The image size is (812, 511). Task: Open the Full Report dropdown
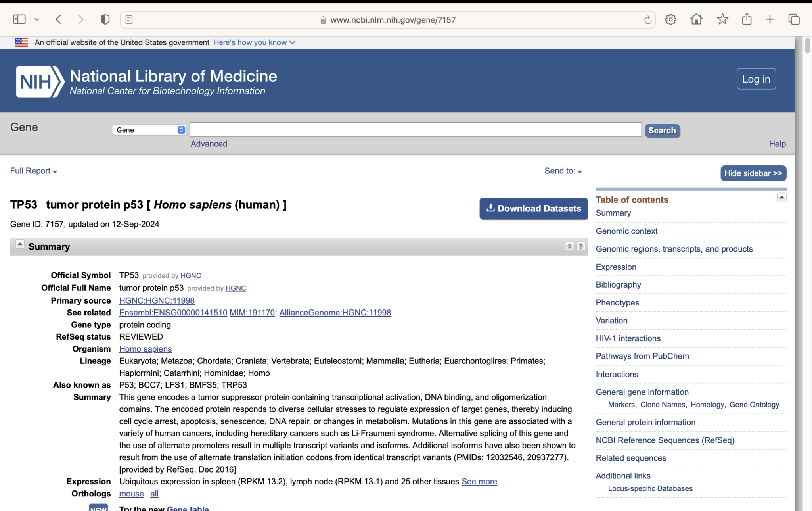click(33, 171)
